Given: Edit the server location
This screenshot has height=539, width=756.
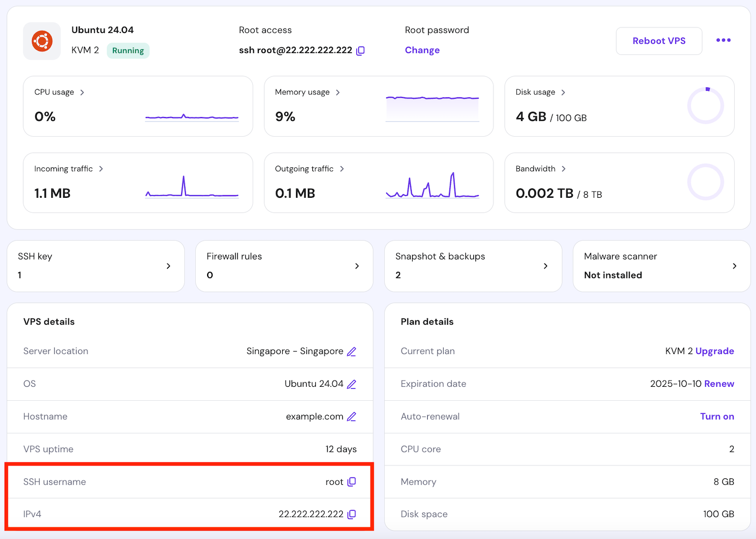Looking at the screenshot, I should coord(352,351).
